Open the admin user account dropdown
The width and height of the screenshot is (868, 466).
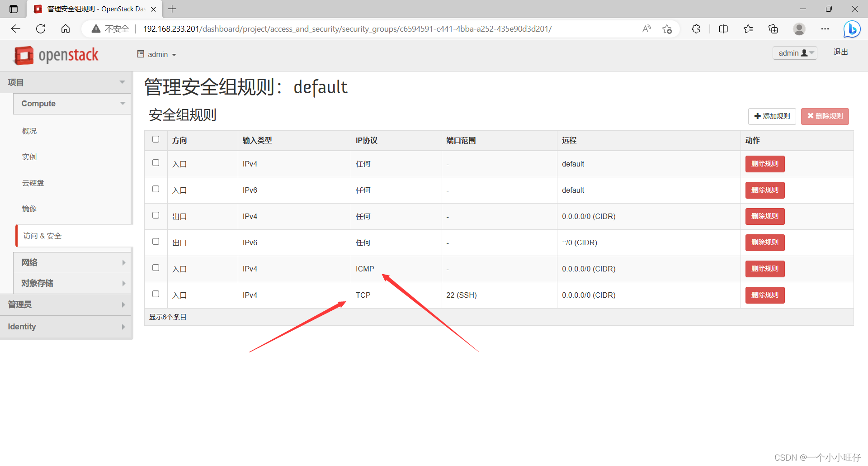click(x=794, y=52)
